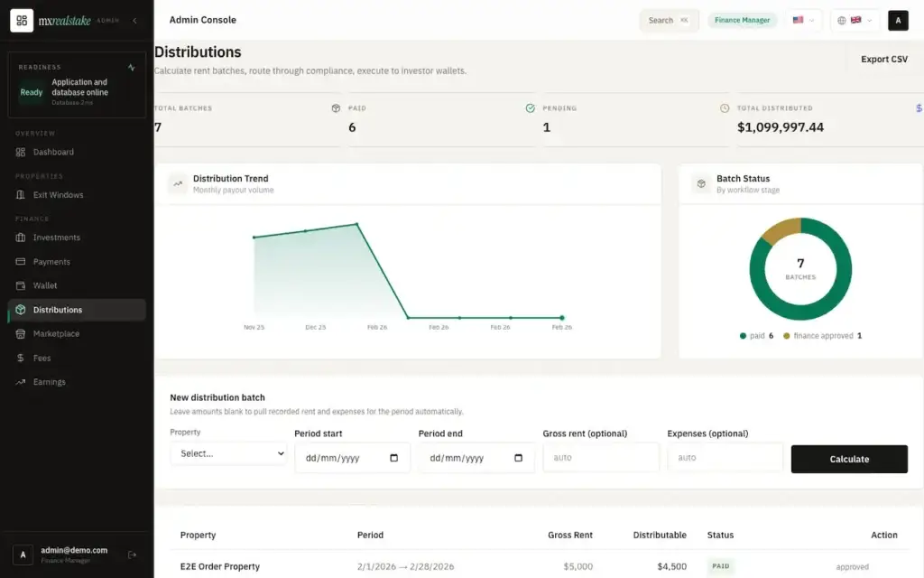
Task: Click the Dashboard grid icon
Action: (x=21, y=152)
